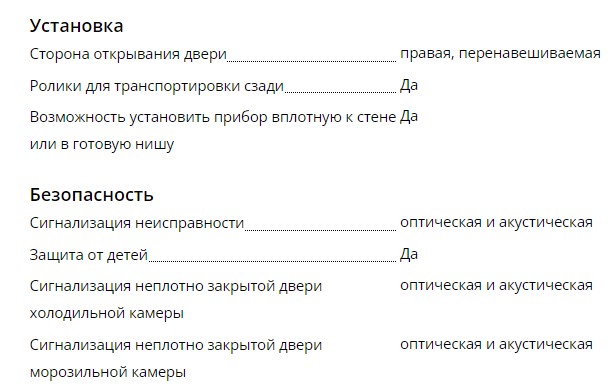Viewport: 612px width, 385px height.
Task: Select the fridge door alarm label
Action: [176, 299]
